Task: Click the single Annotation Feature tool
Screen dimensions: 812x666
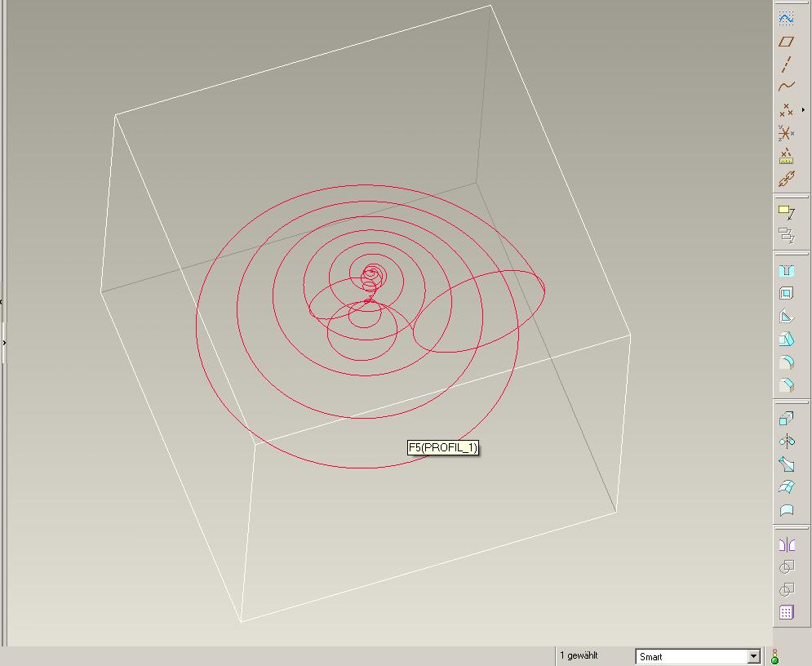Action: 786,212
